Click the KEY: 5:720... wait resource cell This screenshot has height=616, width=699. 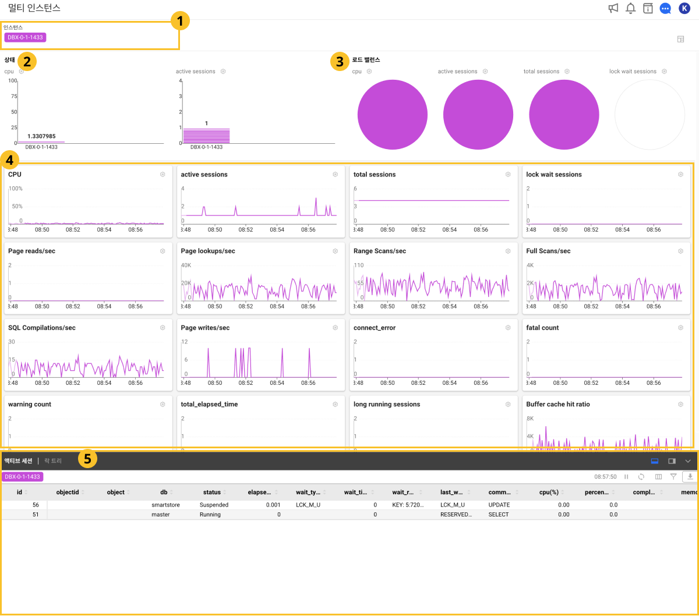click(x=407, y=505)
